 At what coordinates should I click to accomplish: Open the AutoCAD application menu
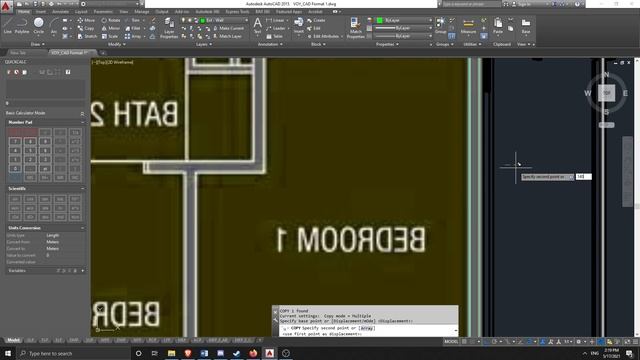coord(6,7)
